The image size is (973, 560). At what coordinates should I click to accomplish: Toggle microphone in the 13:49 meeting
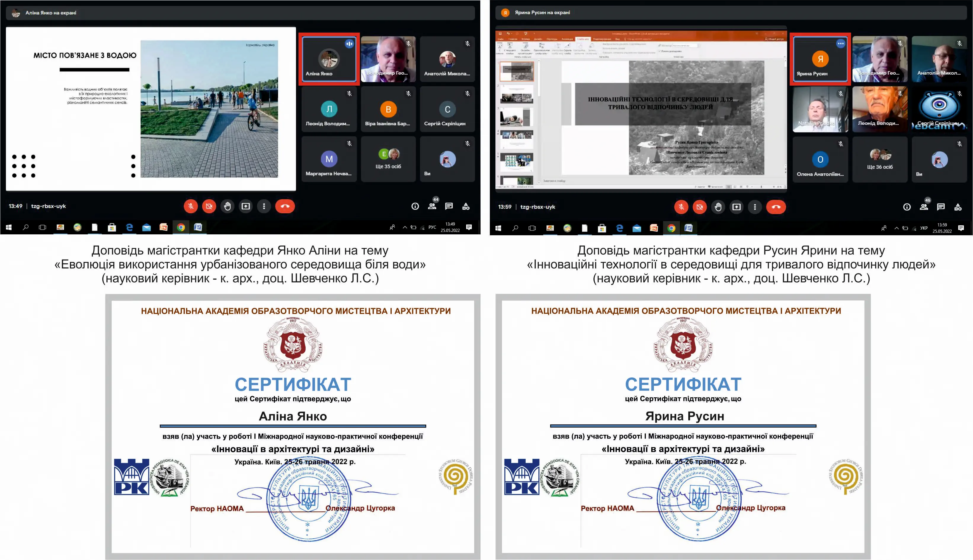coord(191,207)
